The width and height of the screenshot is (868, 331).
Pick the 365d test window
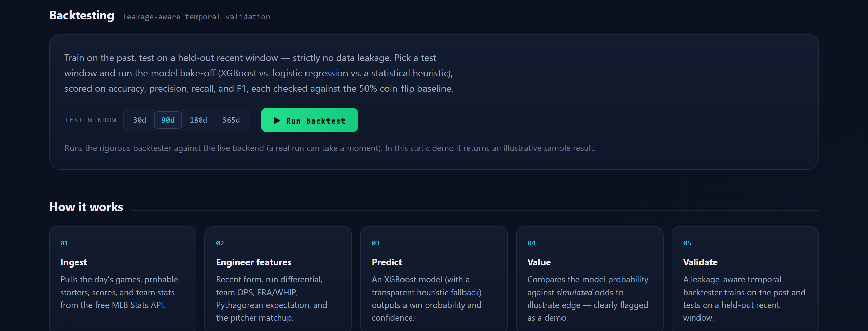(231, 120)
